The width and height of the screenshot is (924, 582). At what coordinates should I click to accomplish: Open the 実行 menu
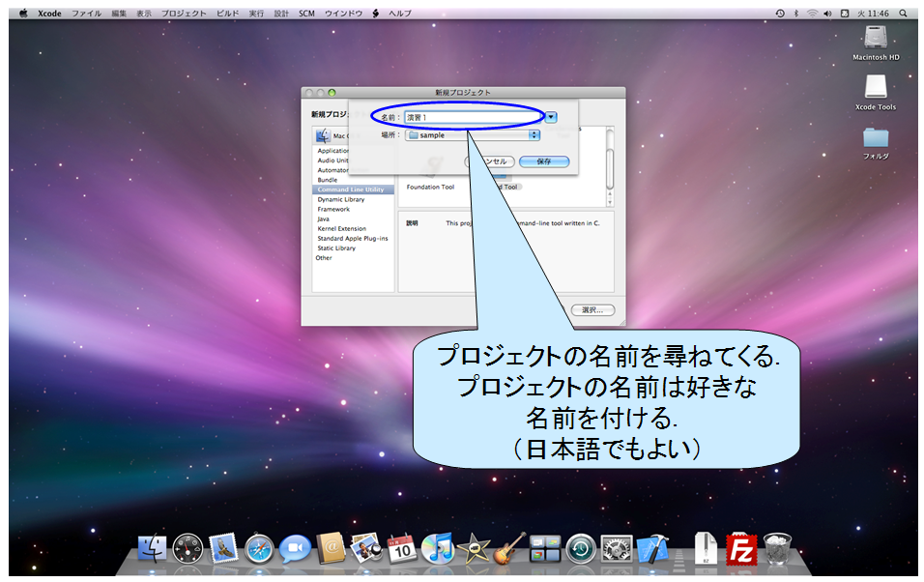click(256, 13)
